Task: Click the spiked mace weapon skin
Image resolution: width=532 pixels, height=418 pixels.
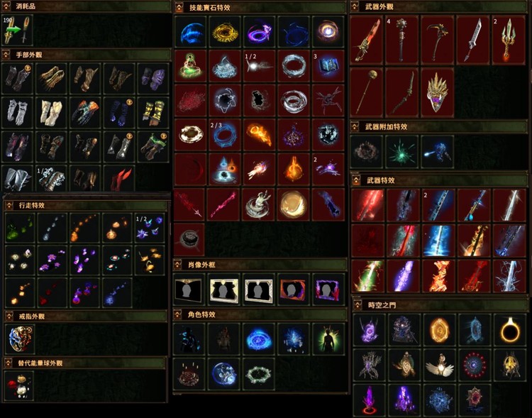Action: click(x=401, y=40)
